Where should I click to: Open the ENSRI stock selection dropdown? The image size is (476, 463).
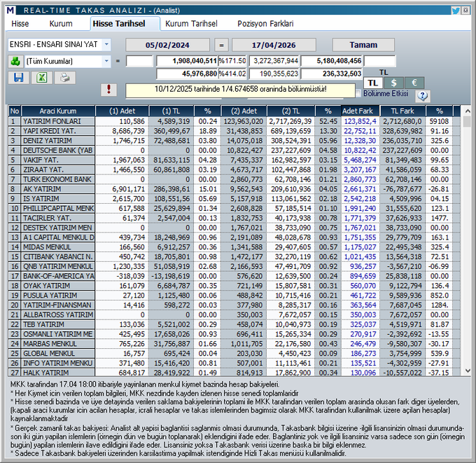(106, 44)
